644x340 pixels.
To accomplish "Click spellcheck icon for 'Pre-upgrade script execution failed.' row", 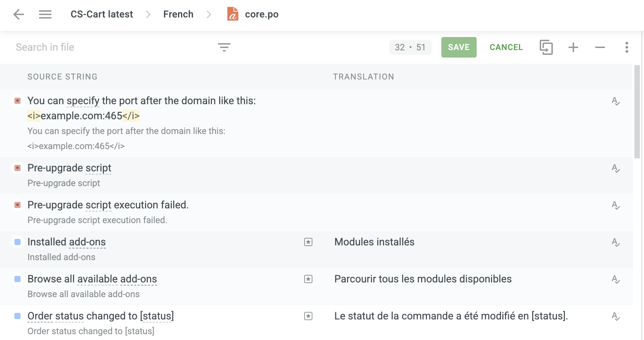I will (x=616, y=205).
